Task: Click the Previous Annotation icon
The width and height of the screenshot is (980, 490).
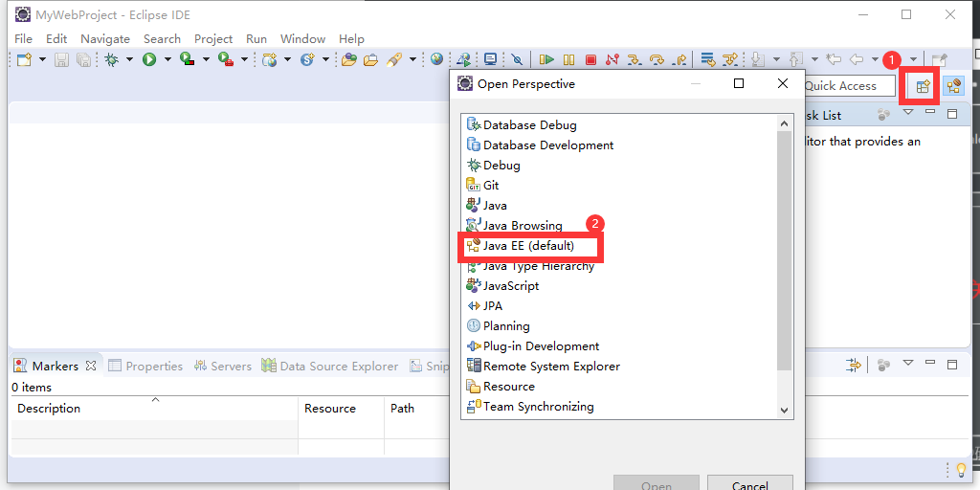Action: tap(795, 59)
